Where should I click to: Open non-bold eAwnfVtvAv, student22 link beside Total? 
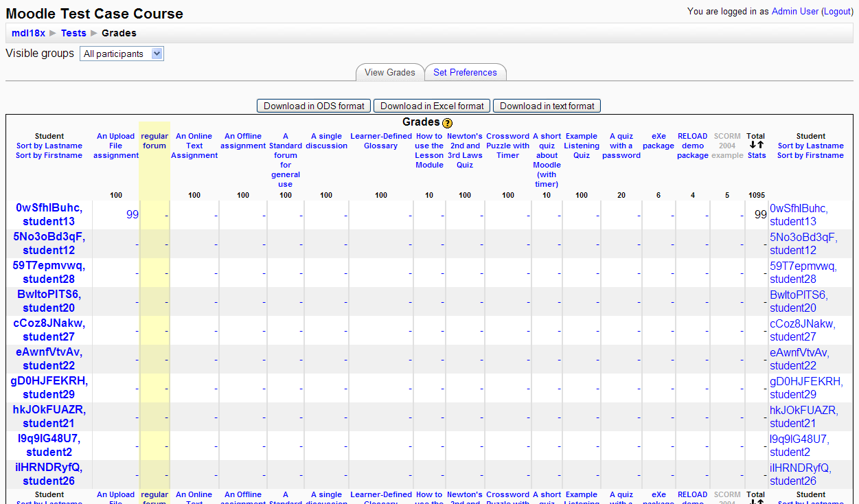[x=799, y=358]
